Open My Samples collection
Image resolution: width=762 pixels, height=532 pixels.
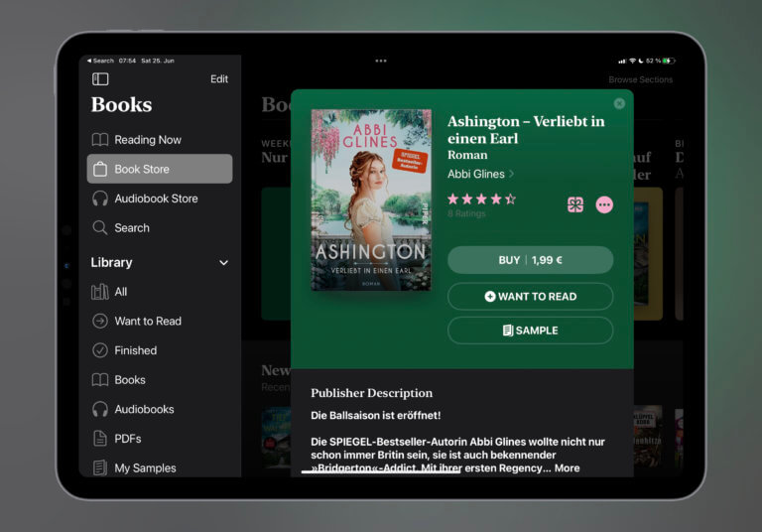(x=160, y=467)
